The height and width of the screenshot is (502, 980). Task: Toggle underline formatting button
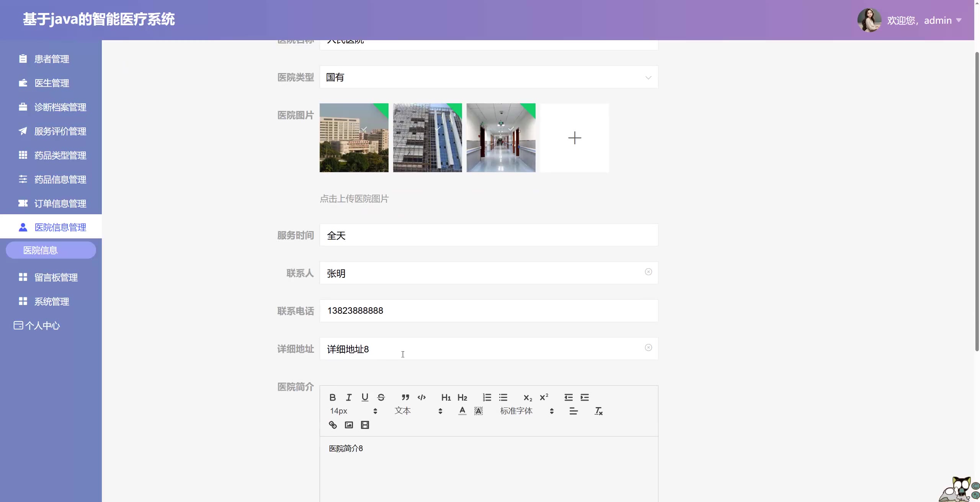(364, 397)
